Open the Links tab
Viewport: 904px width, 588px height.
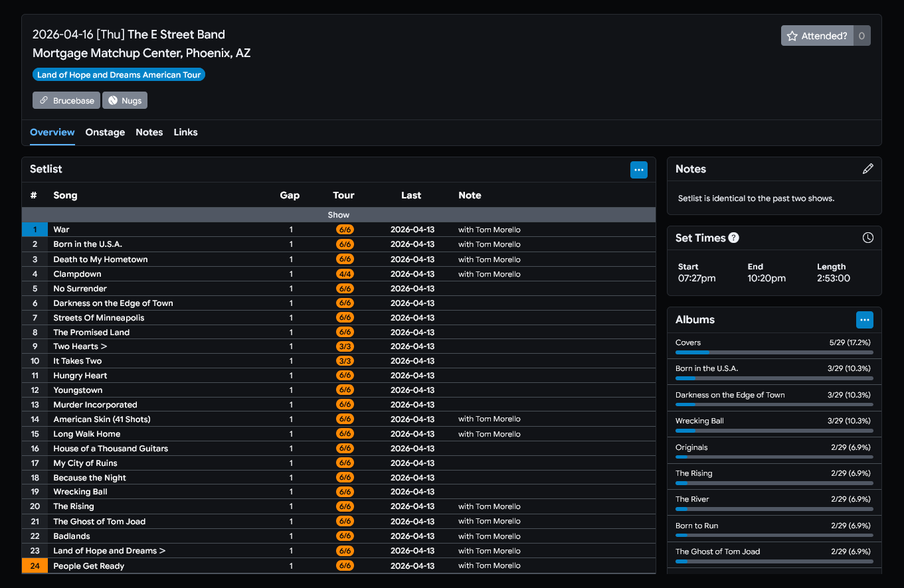(x=185, y=132)
